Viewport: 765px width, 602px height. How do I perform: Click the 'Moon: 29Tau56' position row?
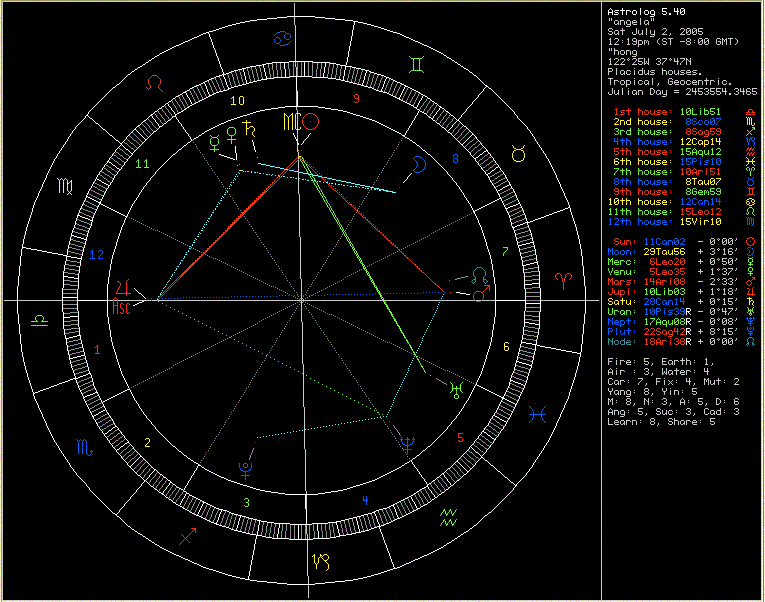[x=682, y=252]
